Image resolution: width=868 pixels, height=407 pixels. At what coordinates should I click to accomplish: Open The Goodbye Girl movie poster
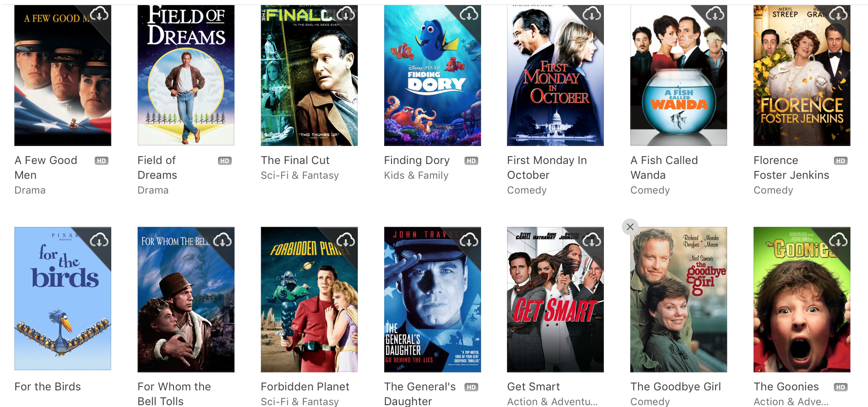click(x=679, y=299)
